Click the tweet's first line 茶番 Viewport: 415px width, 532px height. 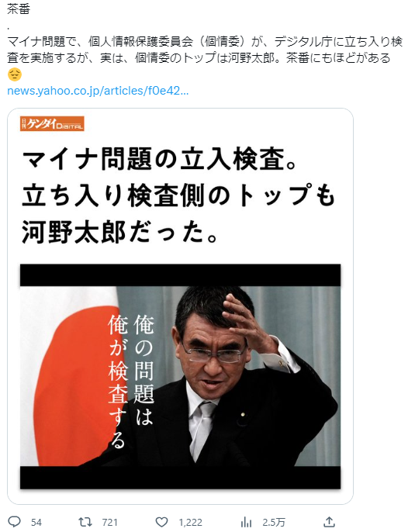19,9
